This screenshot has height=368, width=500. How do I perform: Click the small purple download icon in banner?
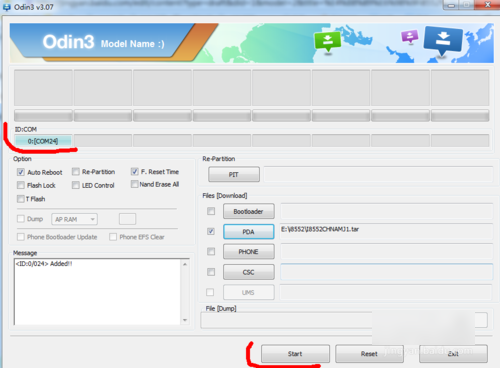click(x=410, y=36)
